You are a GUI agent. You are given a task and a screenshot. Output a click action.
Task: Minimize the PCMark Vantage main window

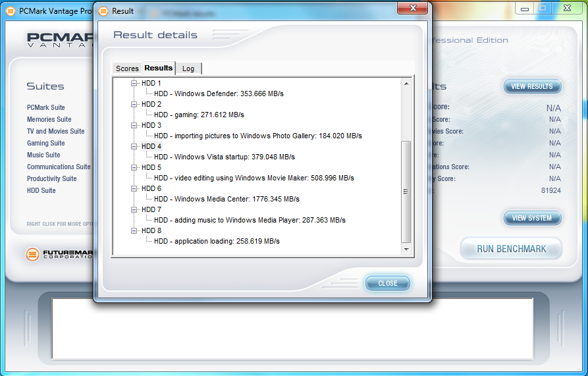pyautogui.click(x=525, y=9)
